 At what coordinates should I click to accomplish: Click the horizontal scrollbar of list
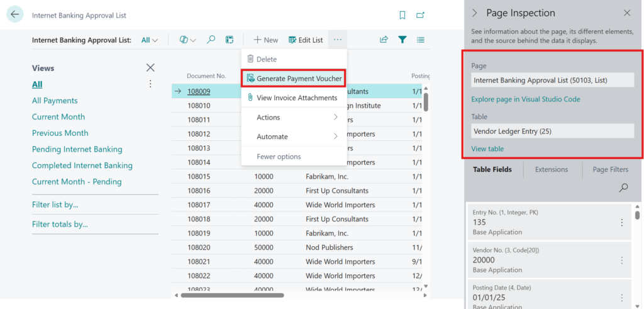pos(232,295)
